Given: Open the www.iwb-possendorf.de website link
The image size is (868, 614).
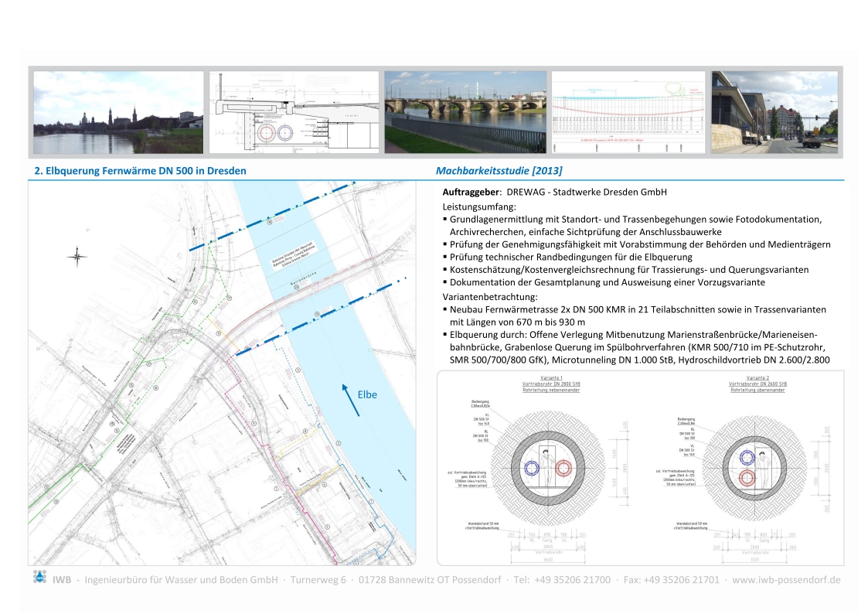Looking at the screenshot, I should [x=786, y=579].
